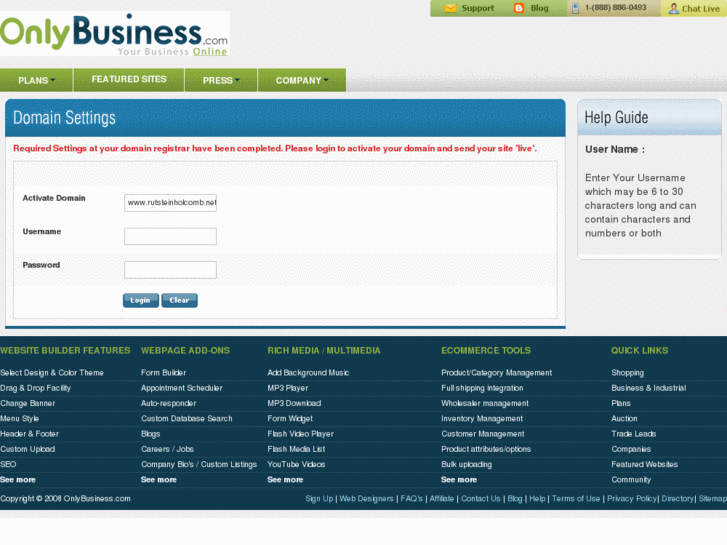727x545 pixels.
Task: Open the SEO footer link
Action: point(8,465)
